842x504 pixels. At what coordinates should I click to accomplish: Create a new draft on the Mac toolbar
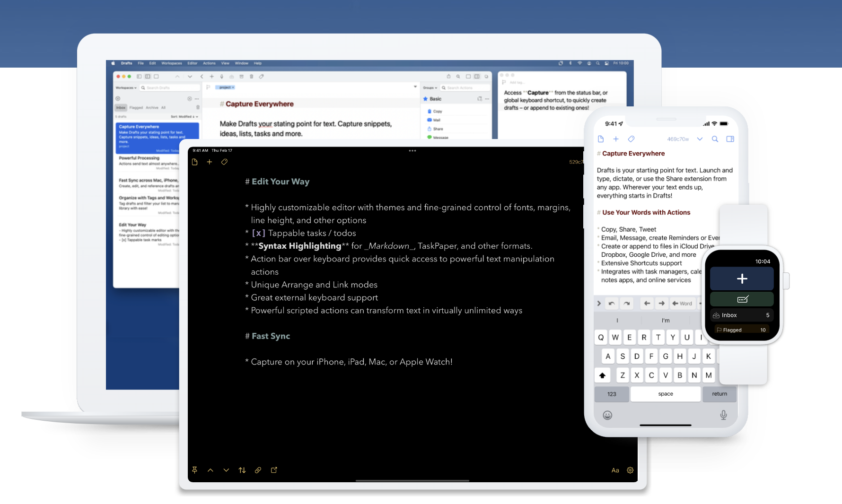[211, 76]
